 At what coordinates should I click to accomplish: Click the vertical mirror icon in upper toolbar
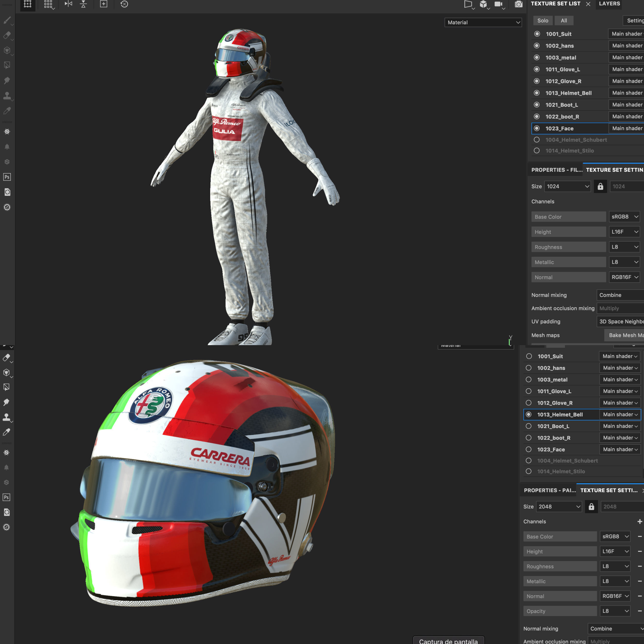pyautogui.click(x=84, y=4)
